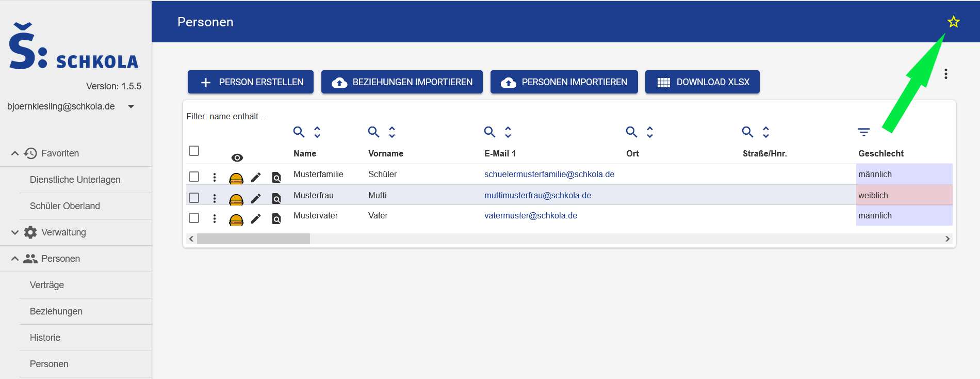The height and width of the screenshot is (379, 980).
Task: Click the table scrollbar right arrow
Action: point(948,239)
